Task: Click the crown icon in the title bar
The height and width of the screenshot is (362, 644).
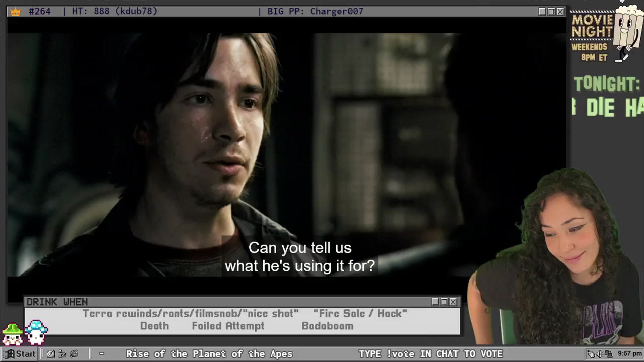Action: [15, 12]
